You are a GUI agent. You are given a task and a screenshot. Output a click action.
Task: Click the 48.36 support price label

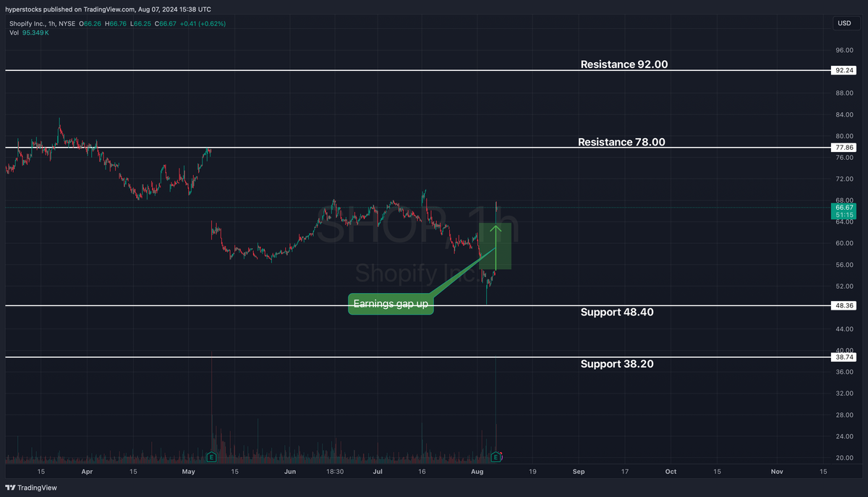[845, 305]
